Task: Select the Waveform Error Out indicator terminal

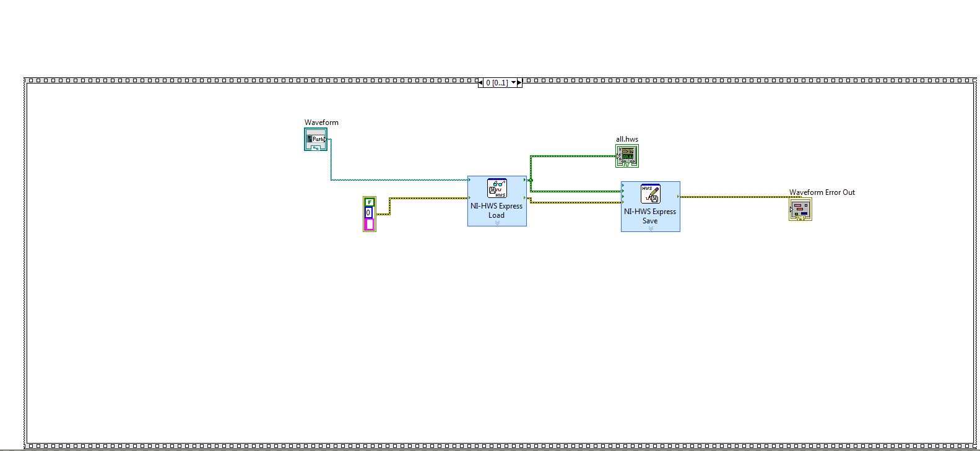Action: tap(800, 210)
